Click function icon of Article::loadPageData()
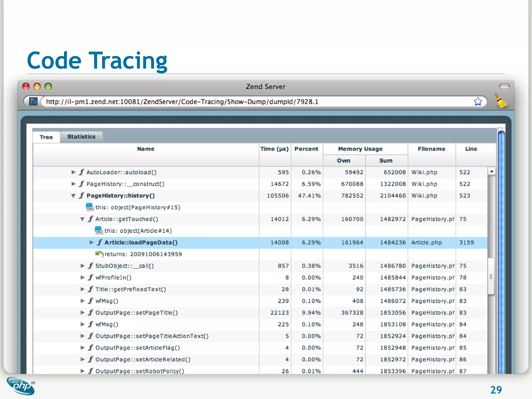The image size is (532, 399). (x=99, y=242)
